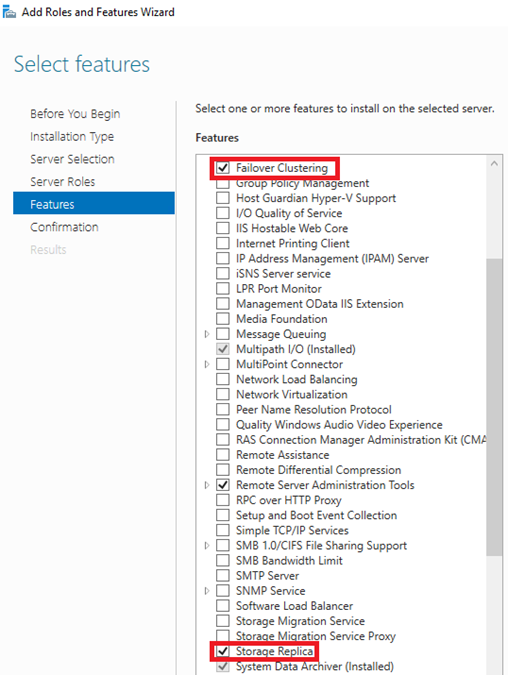Viewport: 508px width, 675px height.
Task: Expand the Message Queuing feature node
Action: pyautogui.click(x=207, y=334)
